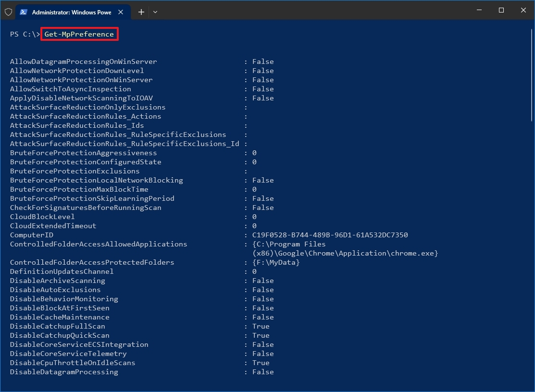Screen dimensions: 535x392
Task: Click CloudBlockLevel property name
Action: point(42,217)
